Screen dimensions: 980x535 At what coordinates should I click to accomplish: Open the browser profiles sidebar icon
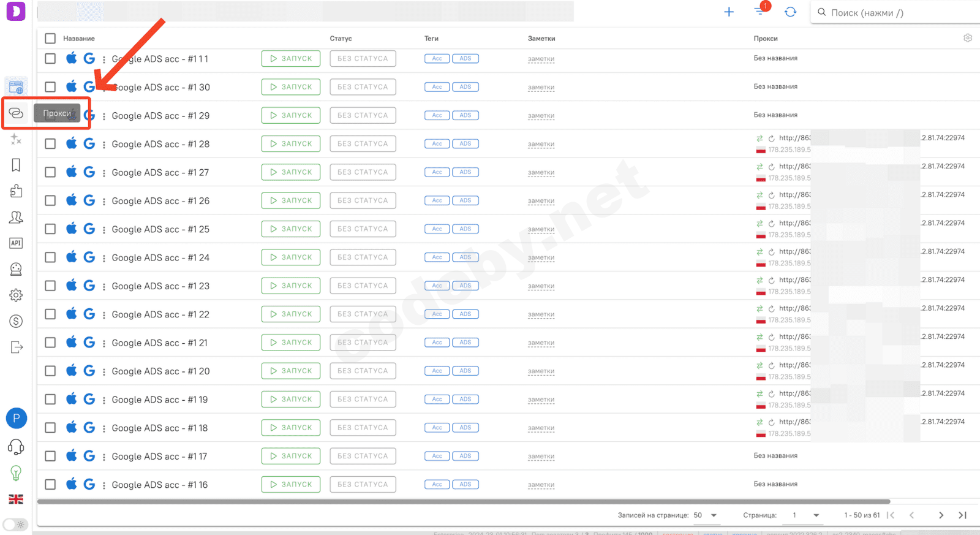click(x=16, y=87)
